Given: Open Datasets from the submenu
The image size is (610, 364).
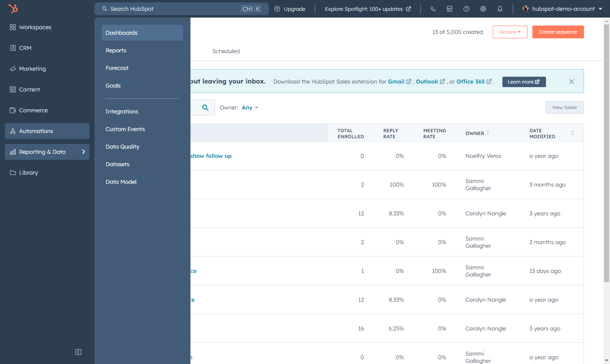Looking at the screenshot, I should click(142, 164).
